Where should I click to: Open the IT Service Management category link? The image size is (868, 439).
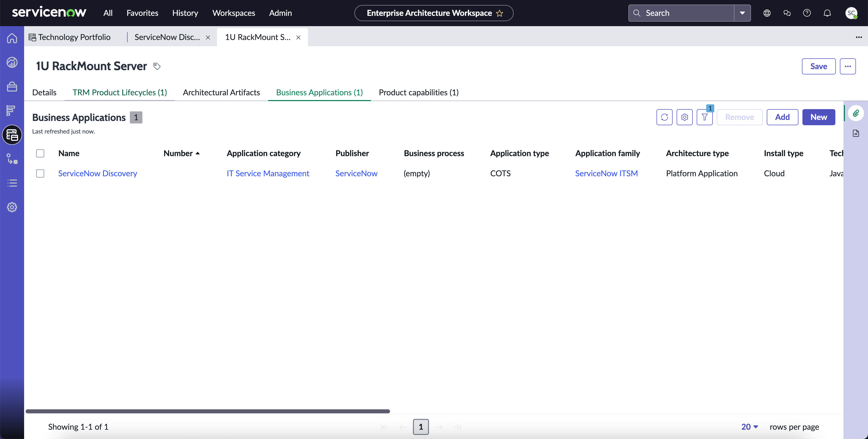click(268, 173)
